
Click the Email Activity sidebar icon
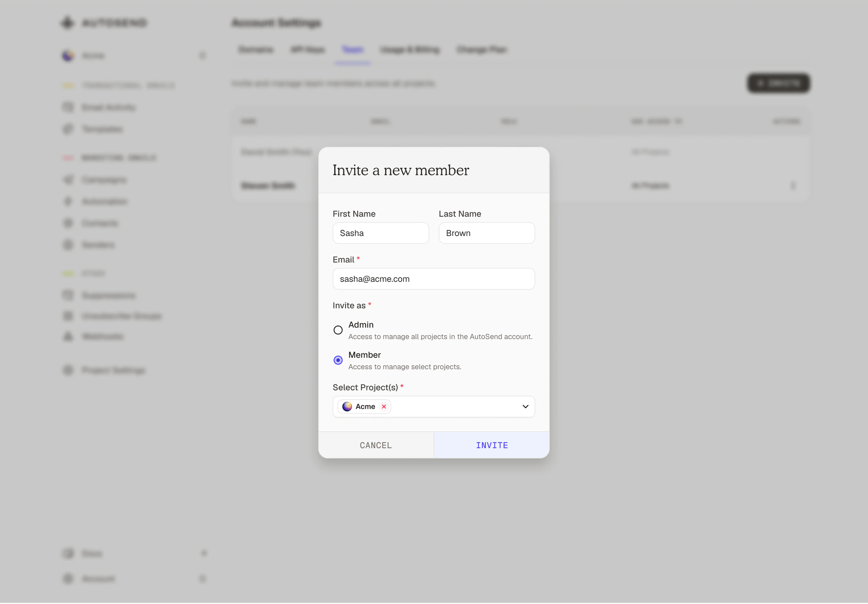pyautogui.click(x=68, y=107)
